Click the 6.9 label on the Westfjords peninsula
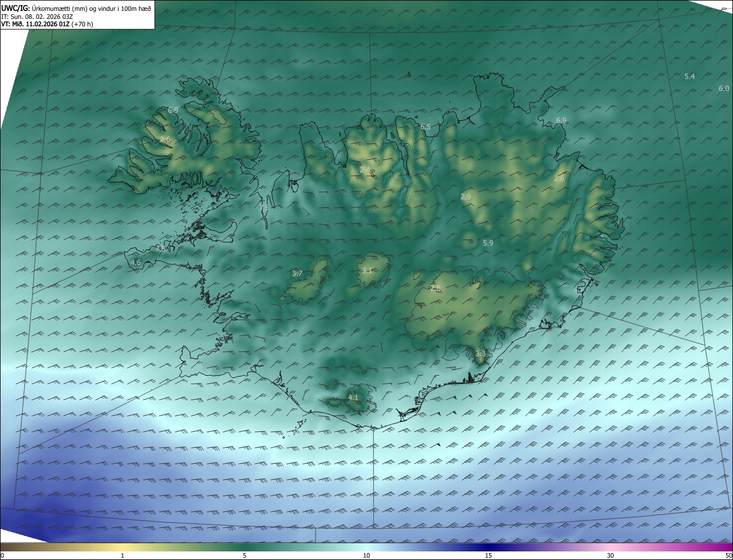 pos(173,110)
